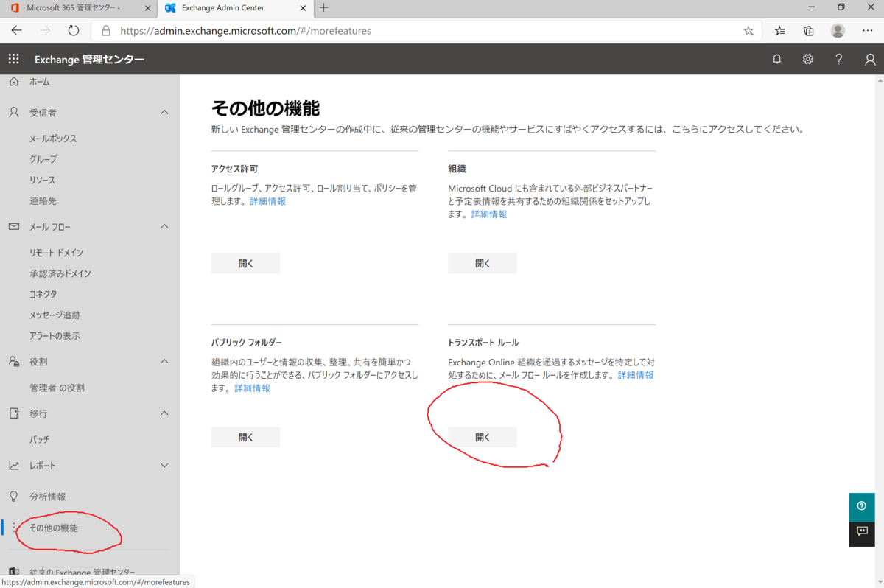Click the reports chart icon
Viewport: 884px width, 588px height.
tap(14, 466)
